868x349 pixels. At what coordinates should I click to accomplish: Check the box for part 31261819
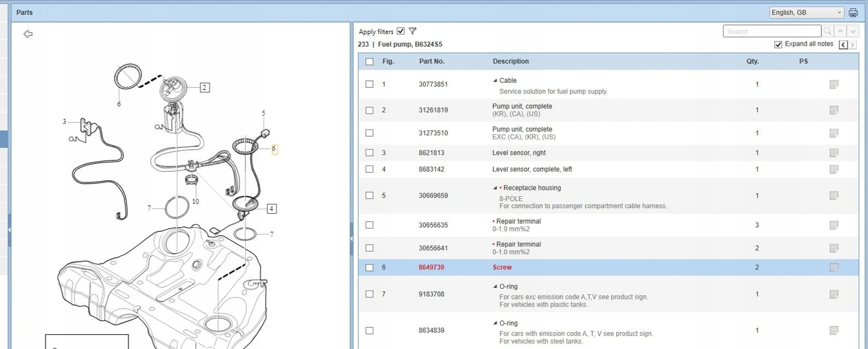[x=369, y=110]
